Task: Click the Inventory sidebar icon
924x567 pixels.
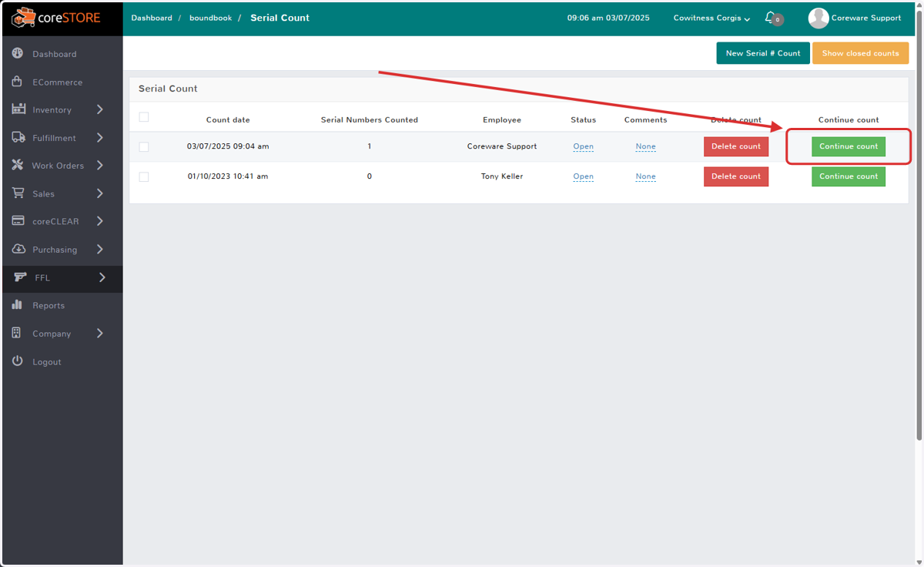Action: coord(18,109)
